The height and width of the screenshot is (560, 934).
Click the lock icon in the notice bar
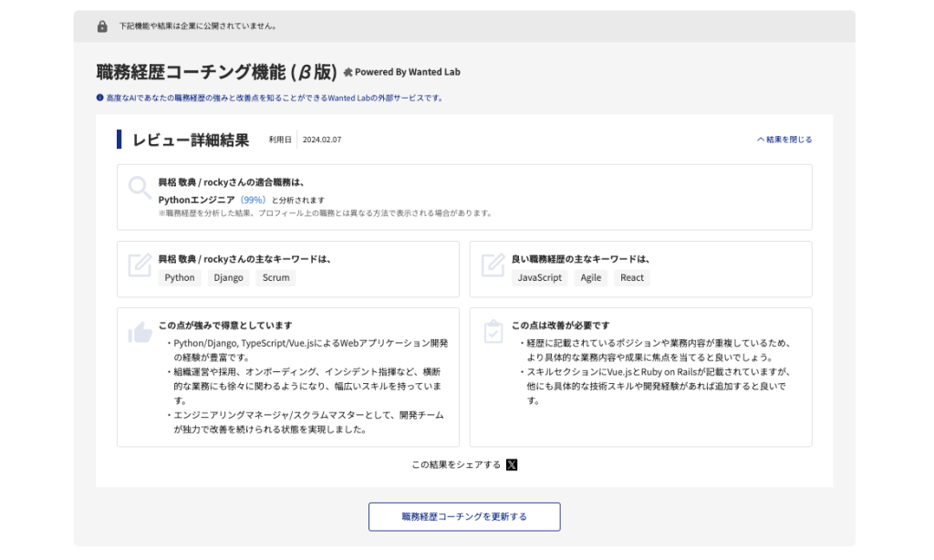point(102,26)
